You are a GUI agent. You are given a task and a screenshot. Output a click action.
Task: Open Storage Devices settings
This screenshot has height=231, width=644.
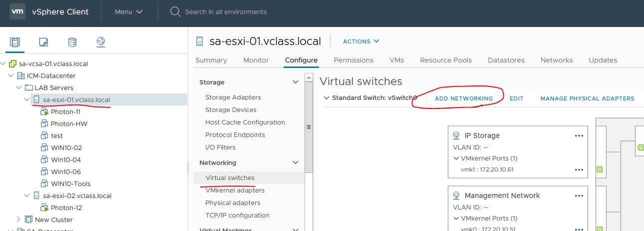tap(231, 110)
